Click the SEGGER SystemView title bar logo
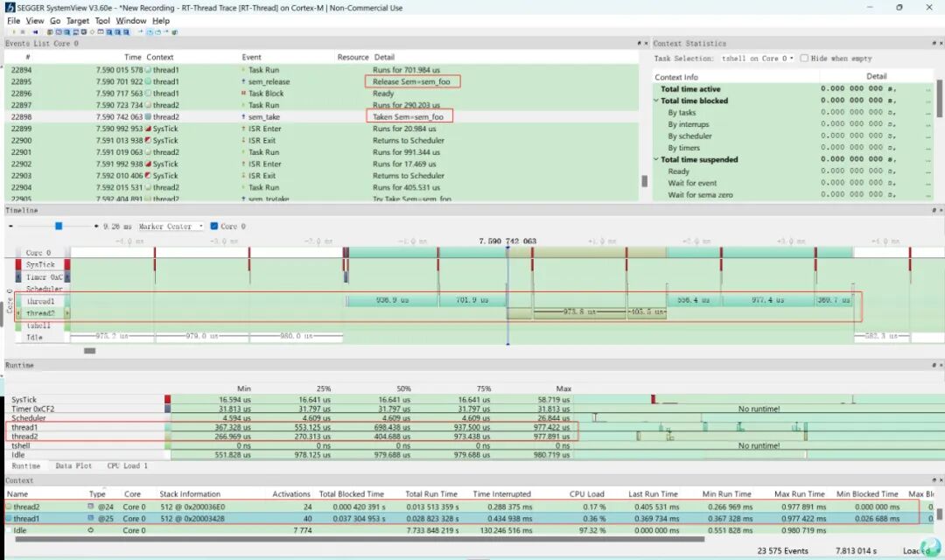Viewport: 945px width, 560px height. (10, 7)
